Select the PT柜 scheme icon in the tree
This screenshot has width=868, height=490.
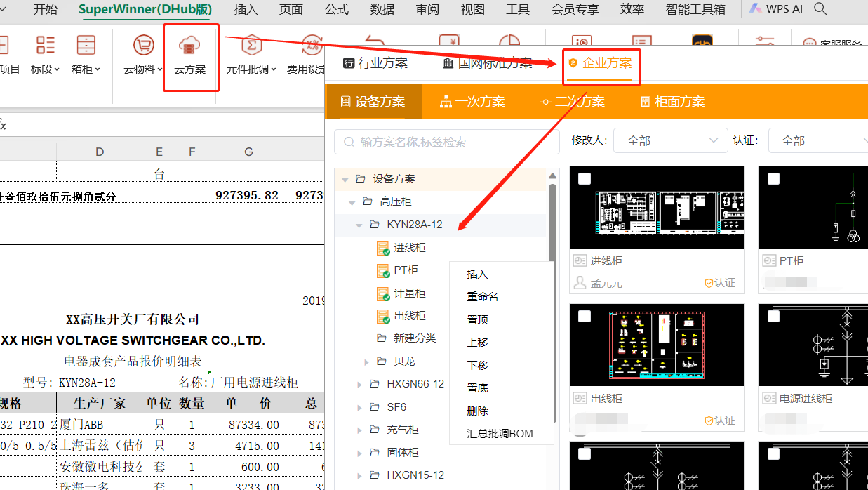click(x=383, y=270)
